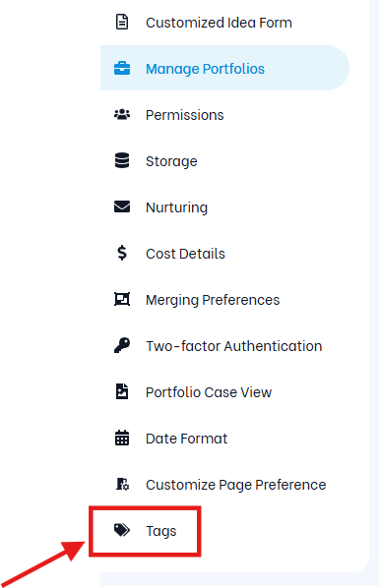
Task: Click the Permissions people icon
Action: [x=122, y=115]
